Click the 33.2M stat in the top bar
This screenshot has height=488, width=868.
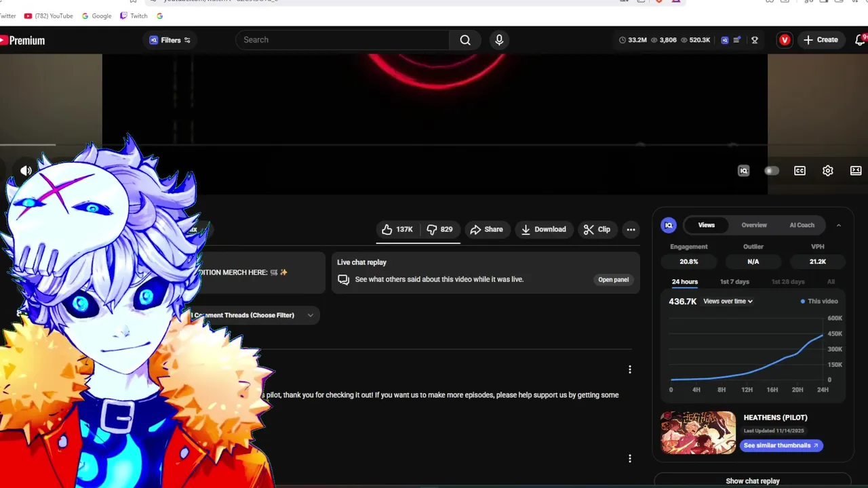click(x=633, y=40)
